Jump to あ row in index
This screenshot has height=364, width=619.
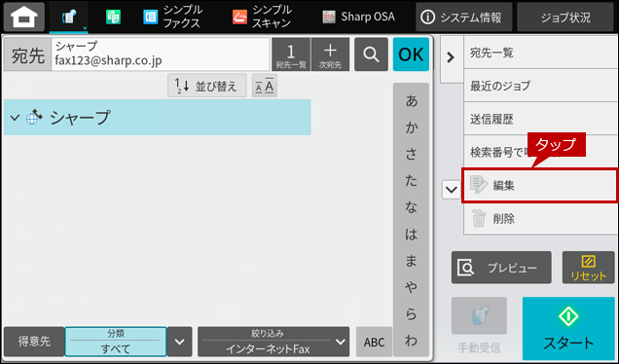411,101
